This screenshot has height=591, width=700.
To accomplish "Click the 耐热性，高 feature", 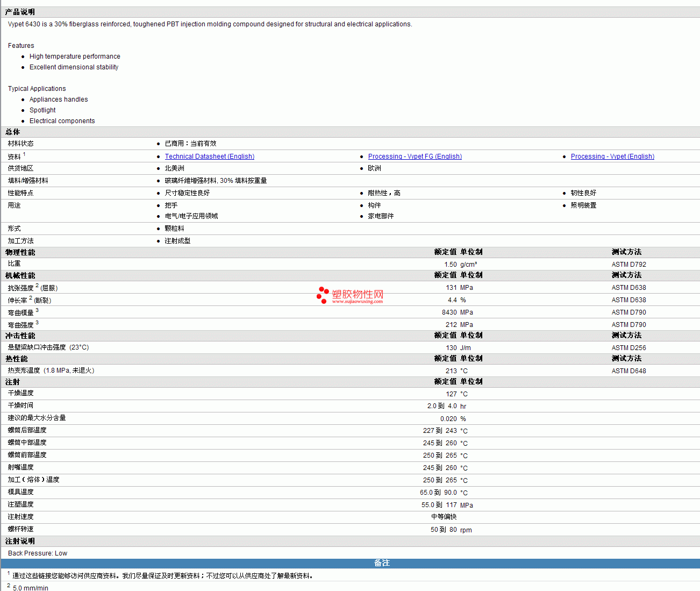I will [384, 193].
